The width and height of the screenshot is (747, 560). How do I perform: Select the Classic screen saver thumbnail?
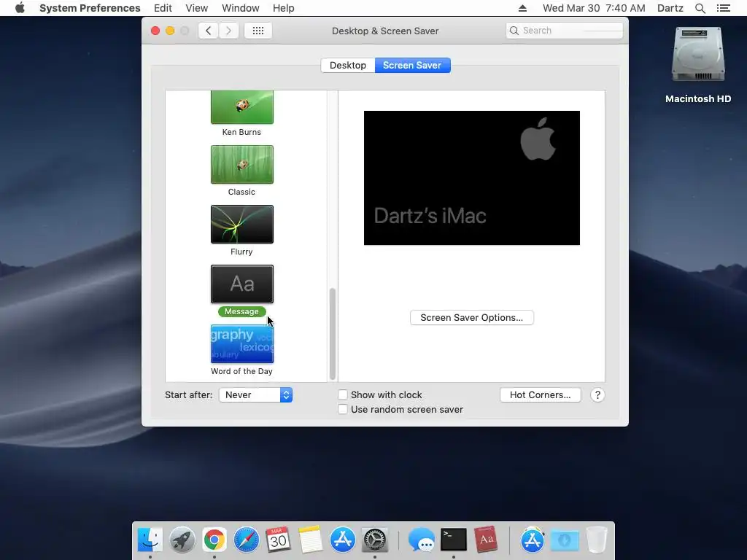242,164
